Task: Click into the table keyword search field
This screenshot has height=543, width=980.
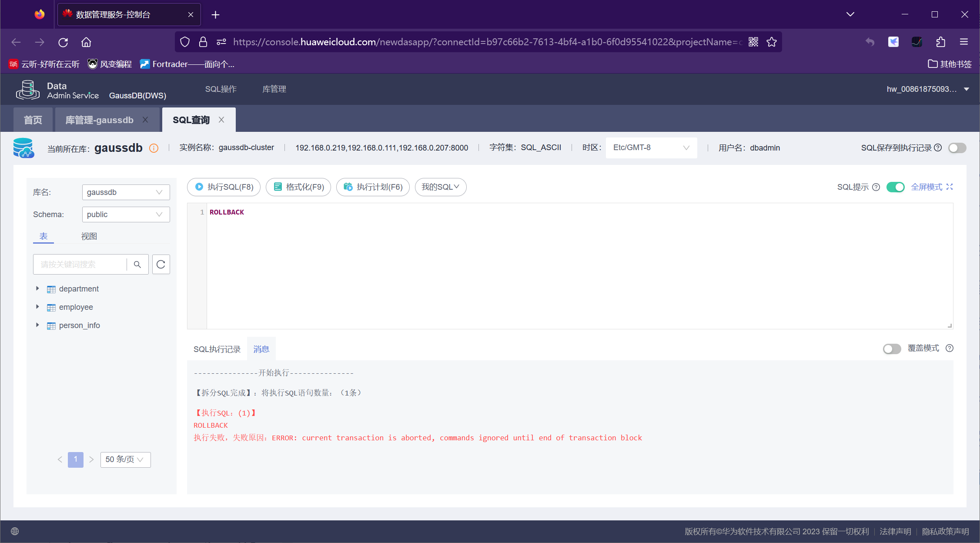Action: tap(80, 265)
